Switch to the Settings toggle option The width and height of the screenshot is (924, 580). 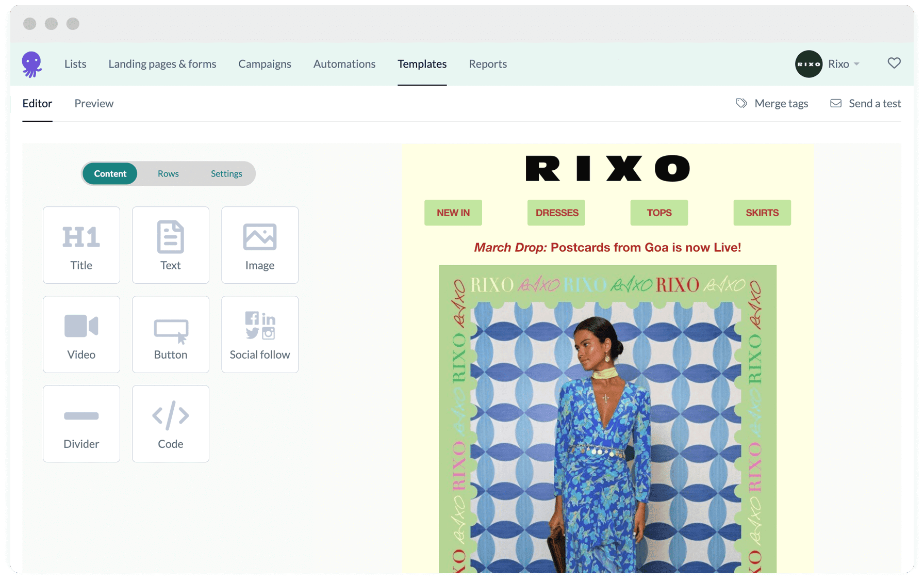click(226, 173)
